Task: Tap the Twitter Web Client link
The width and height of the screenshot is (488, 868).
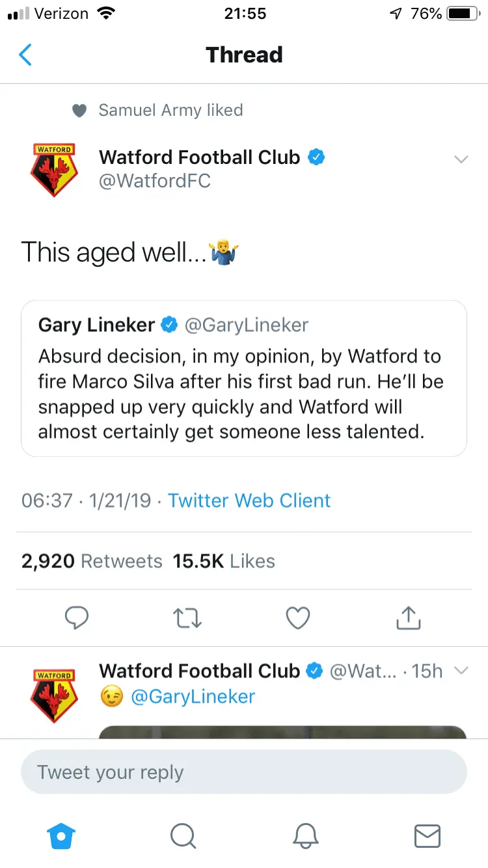Action: [249, 500]
